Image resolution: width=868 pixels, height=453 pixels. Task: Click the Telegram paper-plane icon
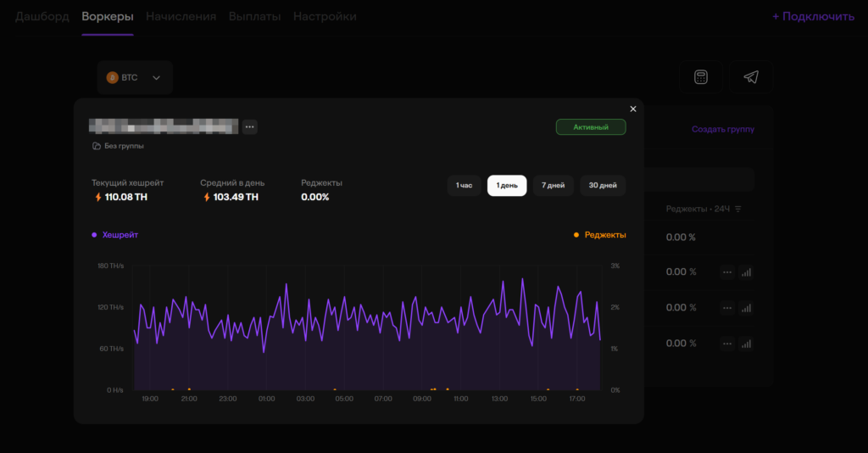[750, 77]
